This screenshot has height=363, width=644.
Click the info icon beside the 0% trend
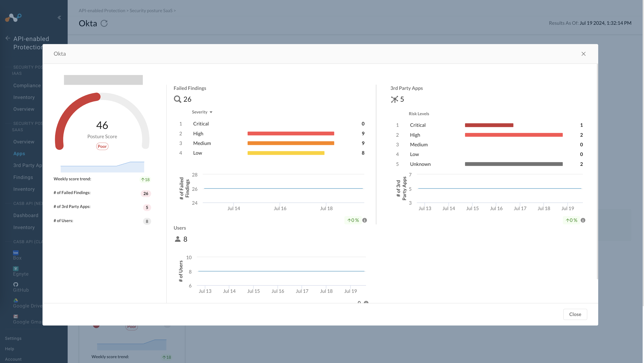(x=365, y=220)
